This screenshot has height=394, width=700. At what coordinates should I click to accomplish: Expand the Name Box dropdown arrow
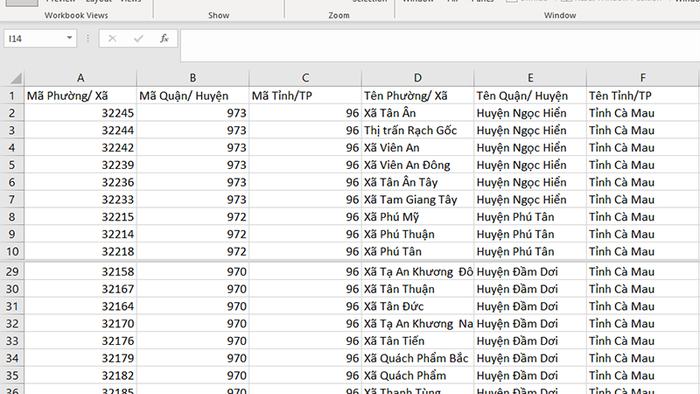click(69, 38)
